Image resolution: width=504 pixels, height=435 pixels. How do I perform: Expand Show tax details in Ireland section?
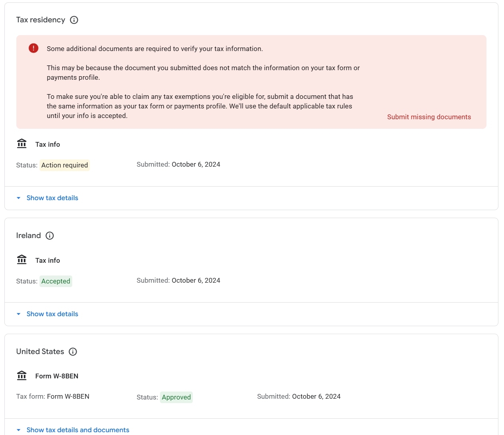[x=52, y=314]
